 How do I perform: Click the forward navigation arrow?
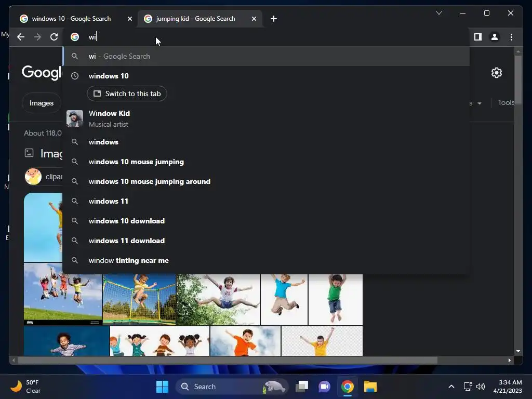(x=37, y=37)
